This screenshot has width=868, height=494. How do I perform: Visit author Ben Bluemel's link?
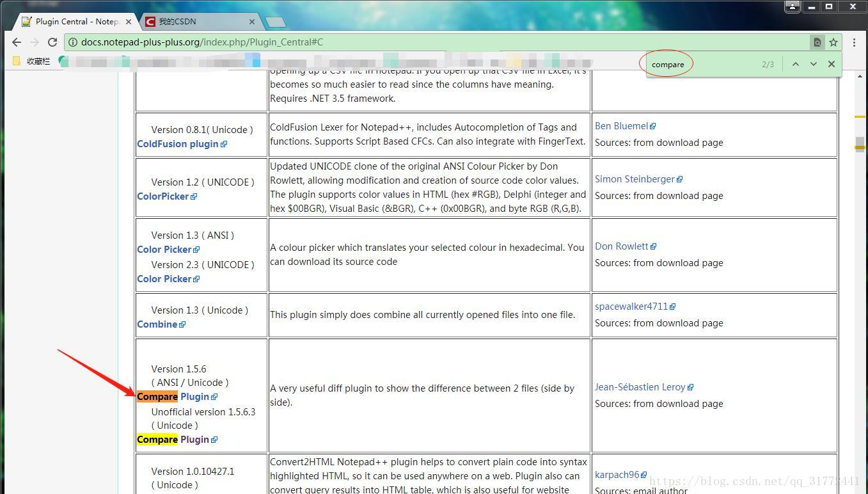point(625,126)
